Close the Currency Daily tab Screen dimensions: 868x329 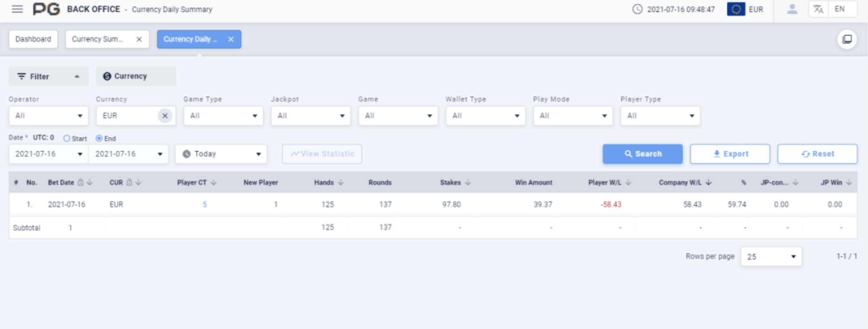click(231, 39)
